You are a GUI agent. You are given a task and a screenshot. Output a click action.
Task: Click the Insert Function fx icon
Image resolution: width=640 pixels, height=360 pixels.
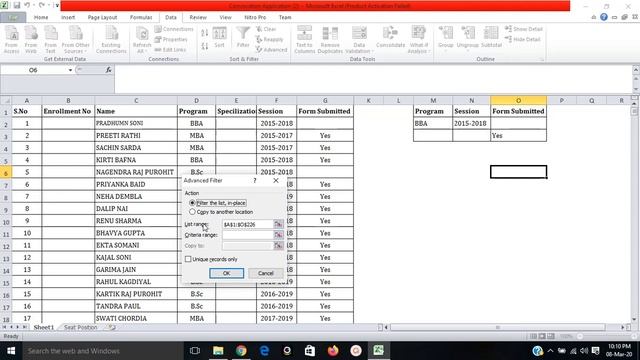[108, 70]
